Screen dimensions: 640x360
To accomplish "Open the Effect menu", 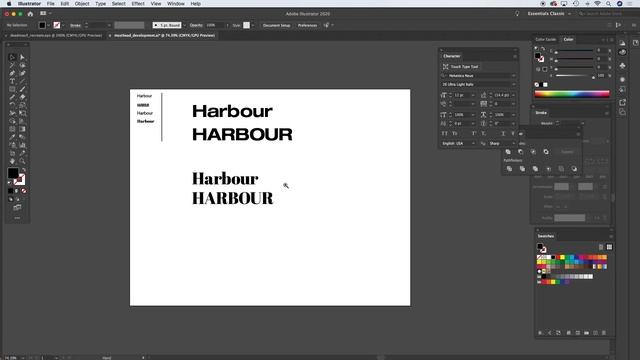I will [138, 4].
